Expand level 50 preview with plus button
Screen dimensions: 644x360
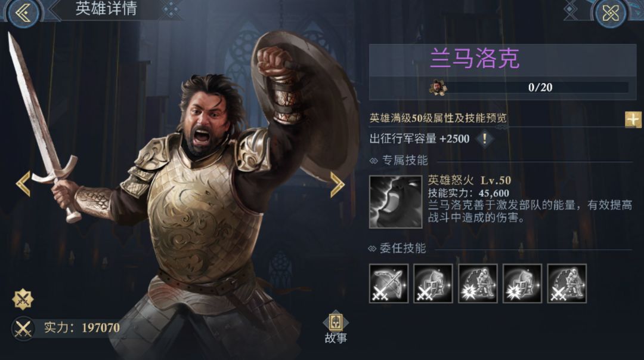pyautogui.click(x=633, y=119)
